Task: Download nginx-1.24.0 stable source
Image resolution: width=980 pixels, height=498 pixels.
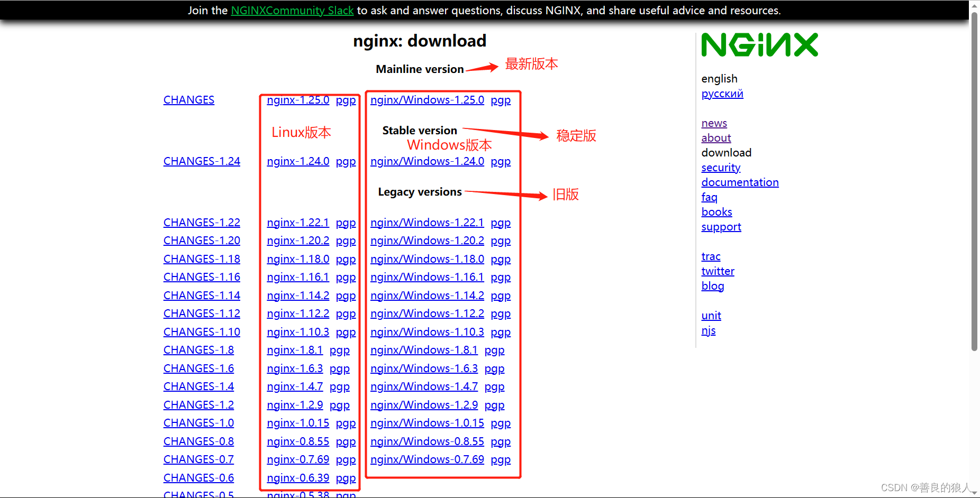Action: click(x=298, y=161)
